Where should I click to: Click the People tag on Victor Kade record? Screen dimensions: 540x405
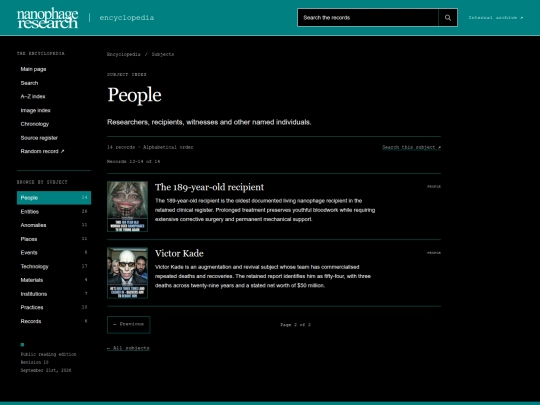pyautogui.click(x=434, y=253)
